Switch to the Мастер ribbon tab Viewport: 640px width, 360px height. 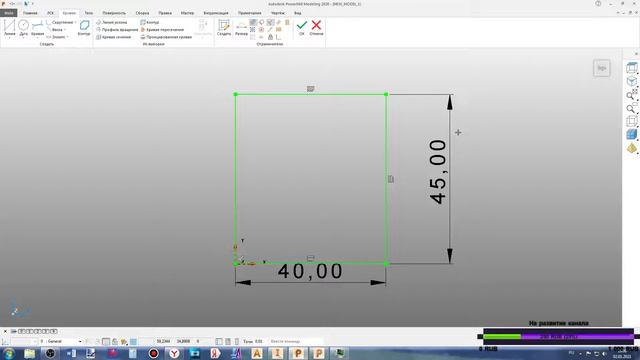pyautogui.click(x=187, y=13)
